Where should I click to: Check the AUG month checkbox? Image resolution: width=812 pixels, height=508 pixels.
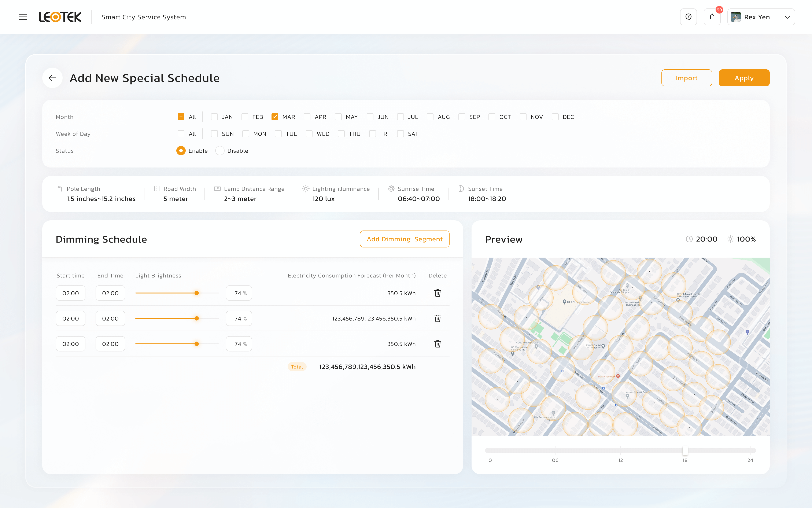[430, 117]
